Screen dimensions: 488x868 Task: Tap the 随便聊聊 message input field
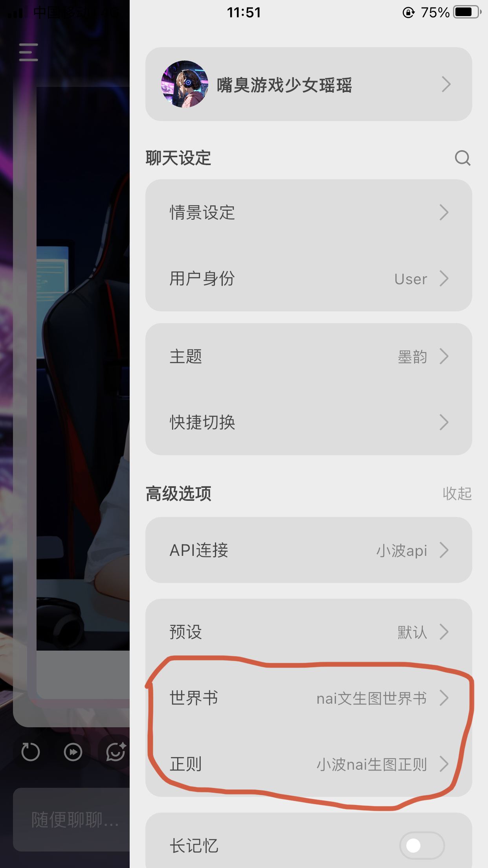[x=72, y=820]
